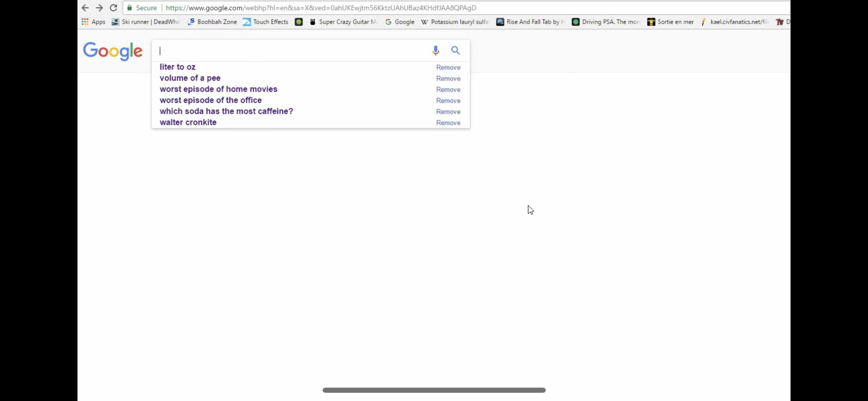868x401 pixels.
Task: Select suggestion "worst episode of the office"
Action: pos(210,100)
